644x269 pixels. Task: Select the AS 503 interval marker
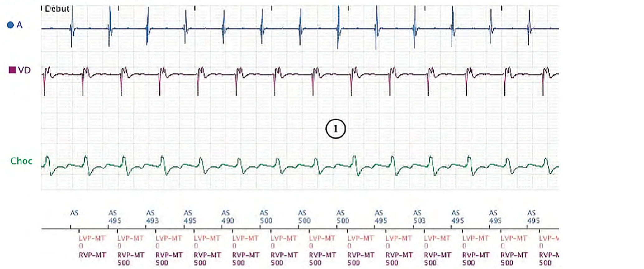(x=419, y=217)
